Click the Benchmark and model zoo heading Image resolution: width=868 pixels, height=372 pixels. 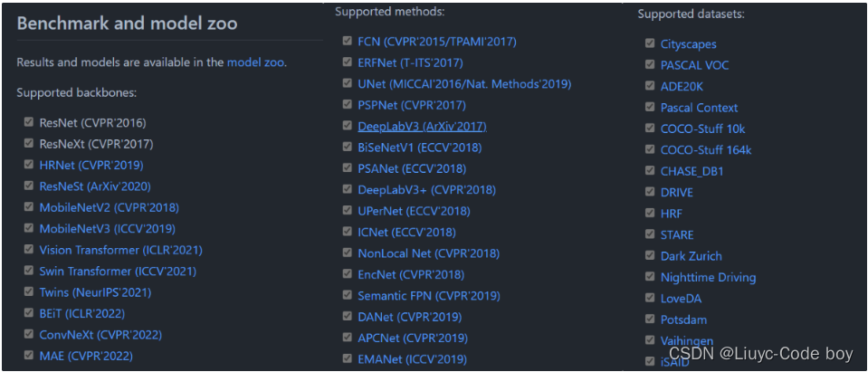tap(128, 24)
